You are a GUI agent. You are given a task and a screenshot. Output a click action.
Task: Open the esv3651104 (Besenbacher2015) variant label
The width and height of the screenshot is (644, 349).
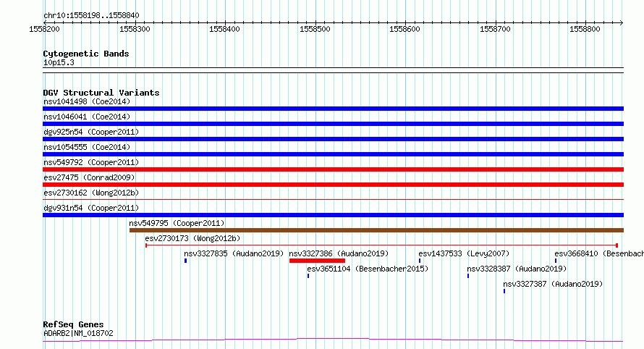pos(368,269)
